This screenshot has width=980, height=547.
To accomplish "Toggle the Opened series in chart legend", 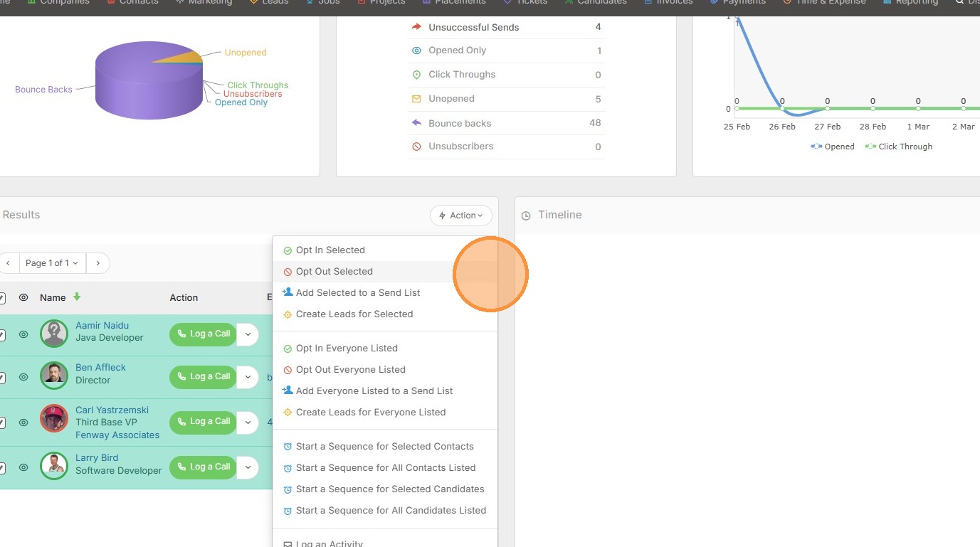I will 833,147.
